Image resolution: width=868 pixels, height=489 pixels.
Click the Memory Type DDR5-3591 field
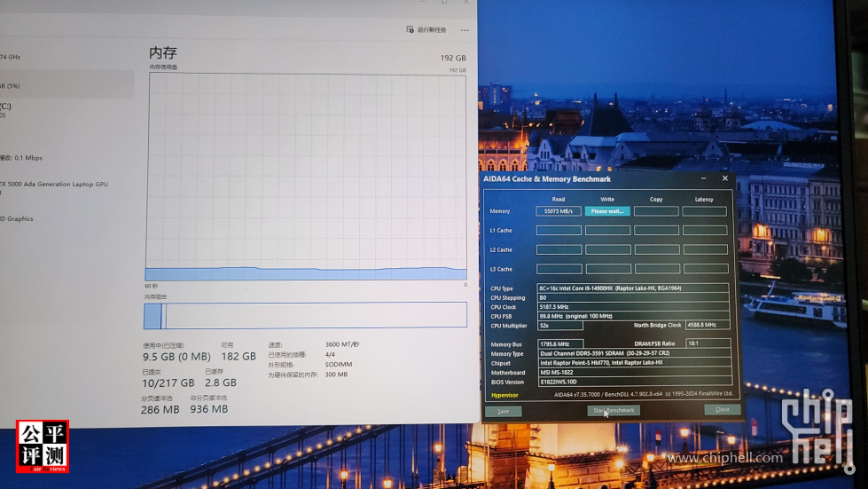(635, 352)
